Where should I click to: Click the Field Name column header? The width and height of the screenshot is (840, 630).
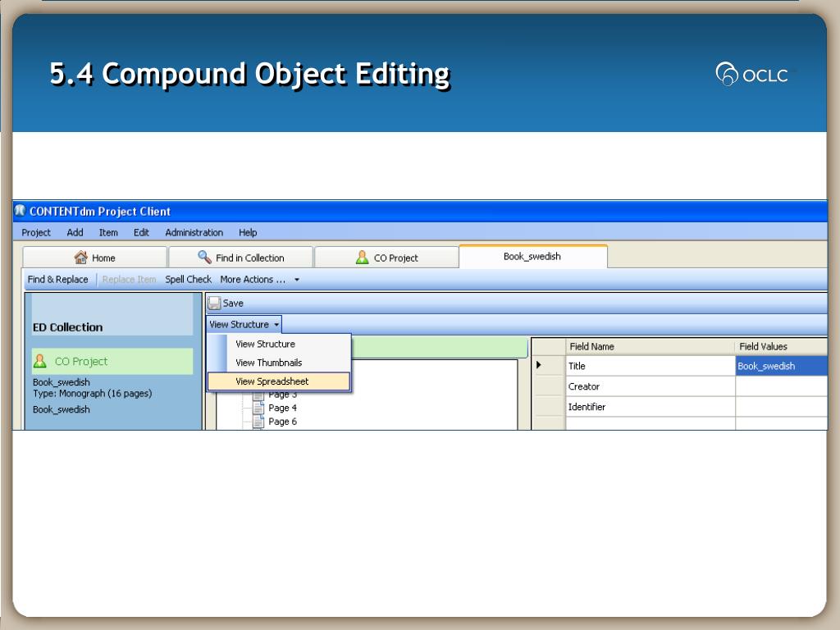click(651, 347)
